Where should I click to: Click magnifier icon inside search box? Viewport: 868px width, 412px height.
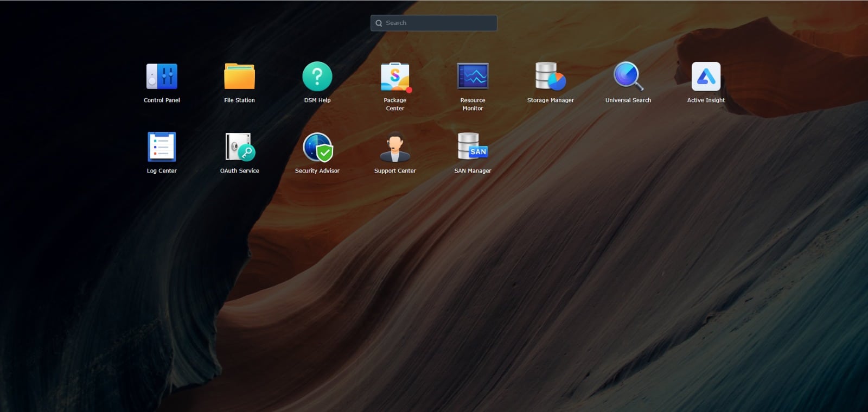tap(379, 23)
